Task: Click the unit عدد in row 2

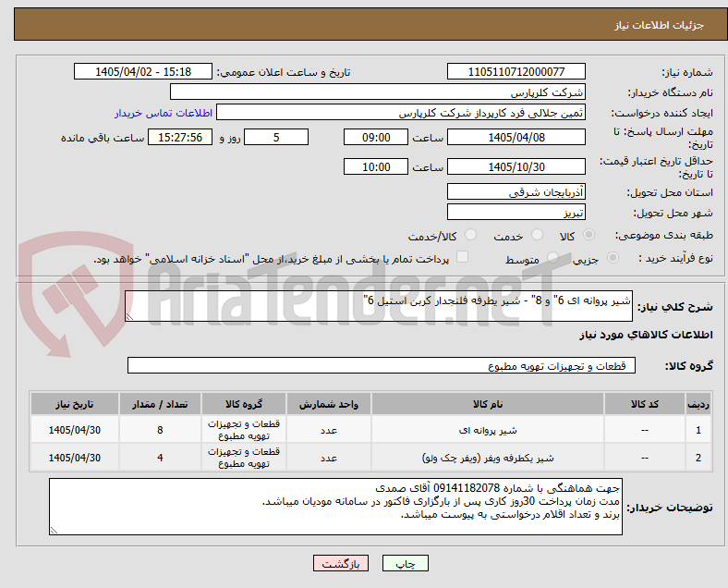Action: (x=329, y=458)
